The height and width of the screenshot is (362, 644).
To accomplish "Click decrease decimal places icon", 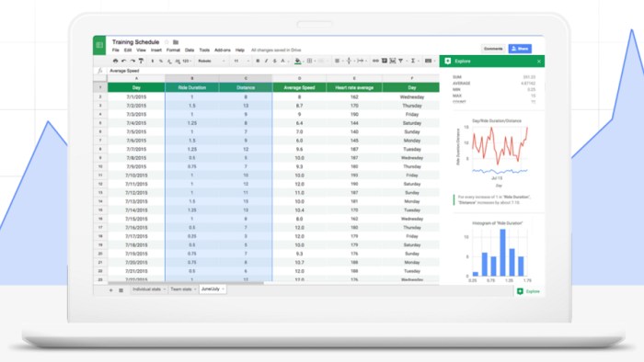I will tap(169, 61).
